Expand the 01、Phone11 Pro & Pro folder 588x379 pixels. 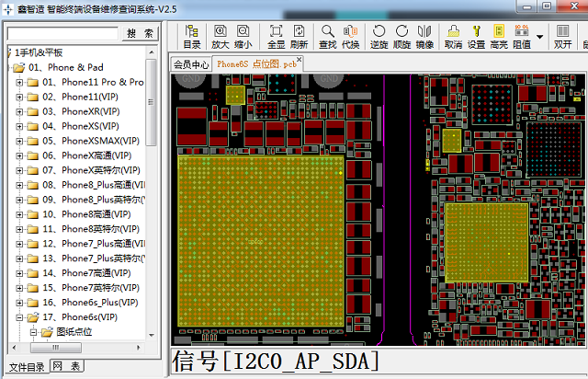(x=19, y=82)
